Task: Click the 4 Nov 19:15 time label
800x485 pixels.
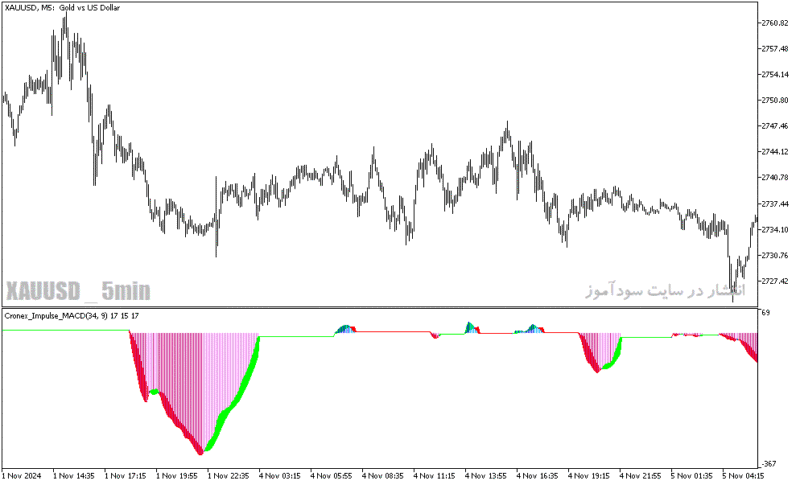Action: click(x=589, y=476)
